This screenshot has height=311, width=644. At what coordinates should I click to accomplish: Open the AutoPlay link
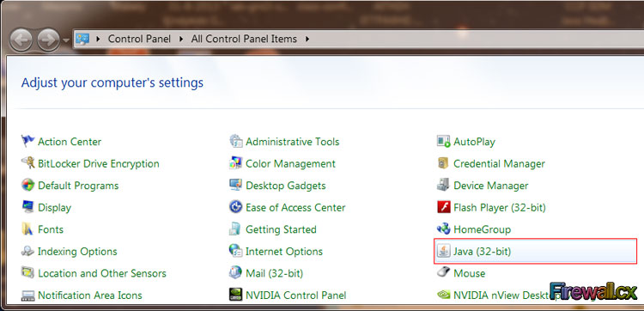[474, 142]
